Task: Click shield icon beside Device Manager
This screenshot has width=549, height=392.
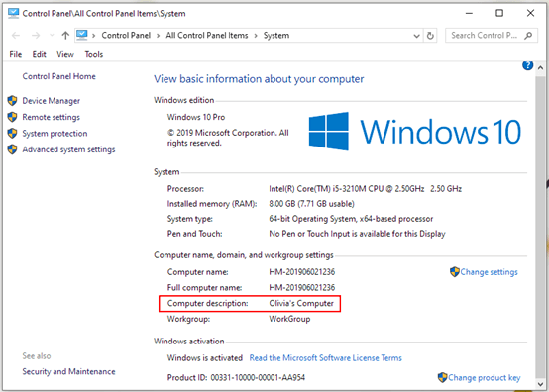Action: click(12, 101)
